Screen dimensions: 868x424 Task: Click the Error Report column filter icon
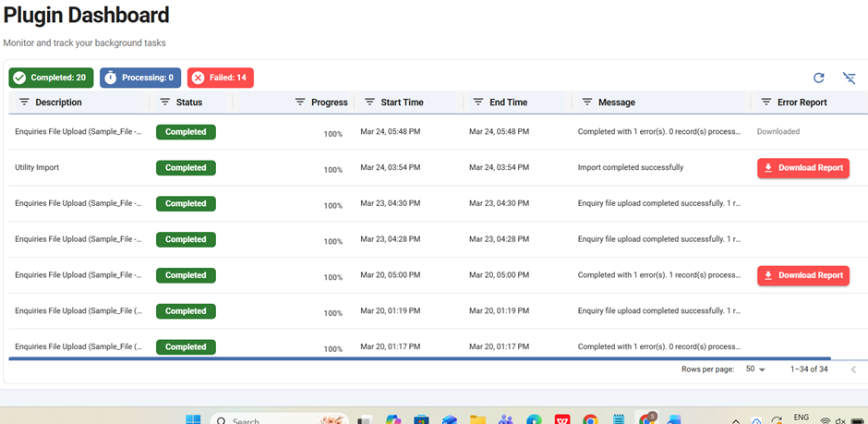(766, 103)
